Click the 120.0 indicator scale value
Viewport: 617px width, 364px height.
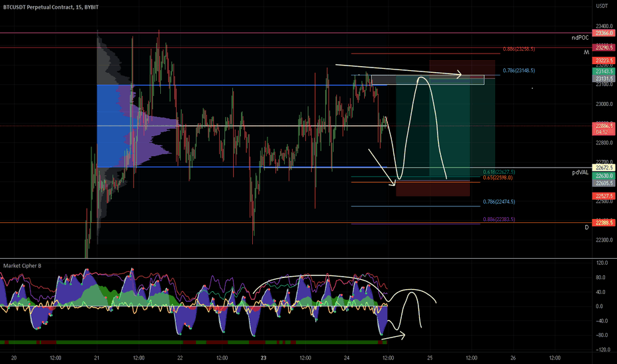602,263
